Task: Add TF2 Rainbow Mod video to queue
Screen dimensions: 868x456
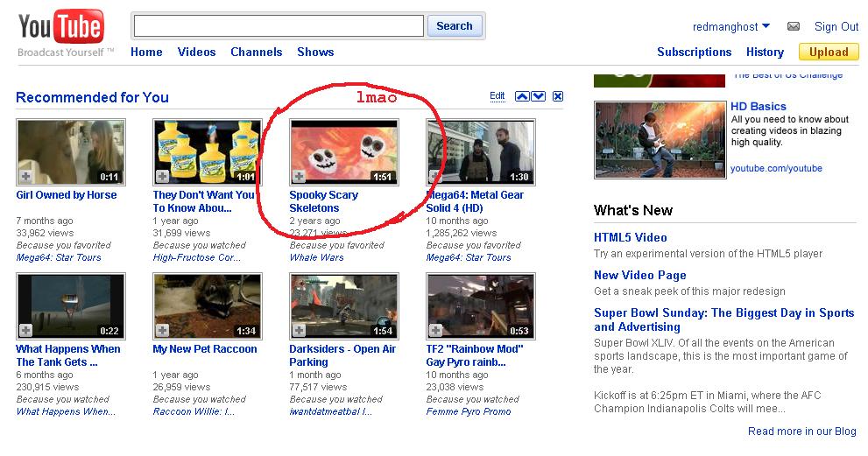Action: pyautogui.click(x=435, y=330)
